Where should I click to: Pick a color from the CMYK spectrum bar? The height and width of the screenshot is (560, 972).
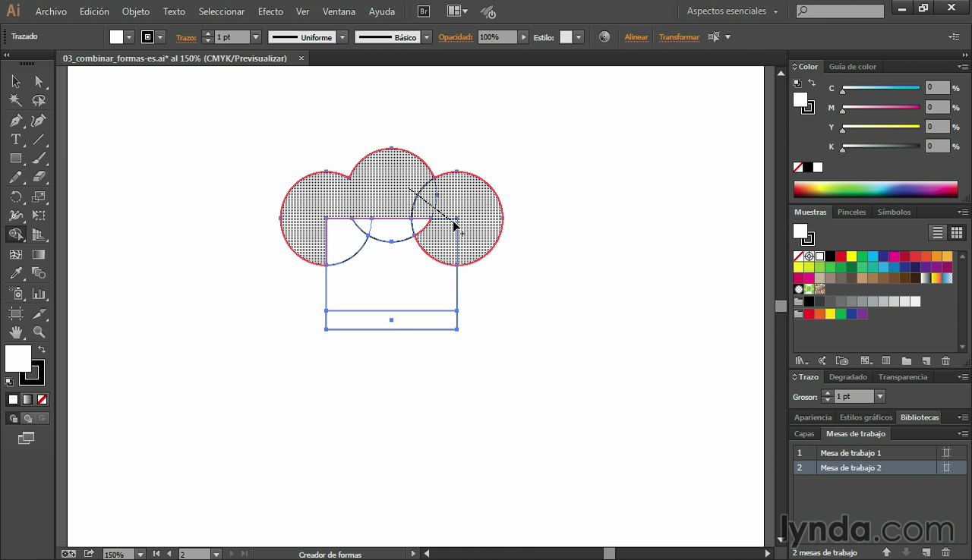[876, 189]
